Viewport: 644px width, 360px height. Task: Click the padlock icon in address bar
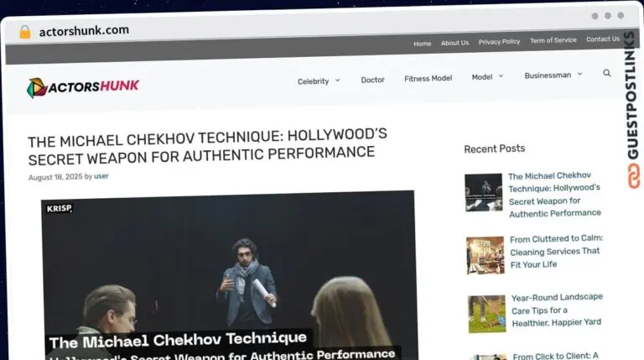[x=25, y=31]
